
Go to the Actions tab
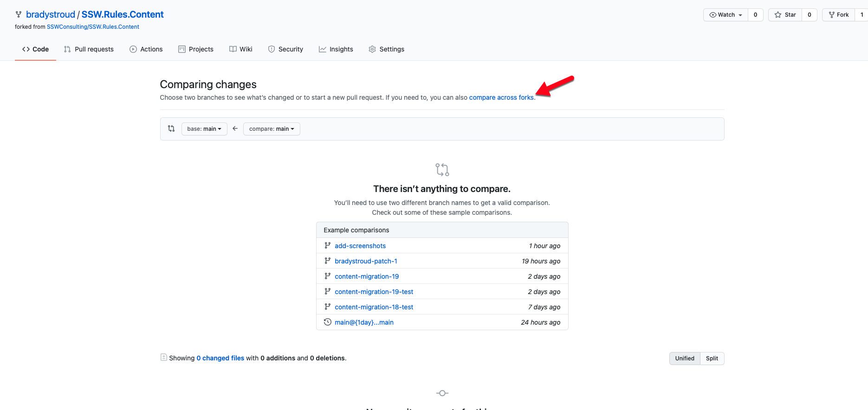click(x=146, y=49)
